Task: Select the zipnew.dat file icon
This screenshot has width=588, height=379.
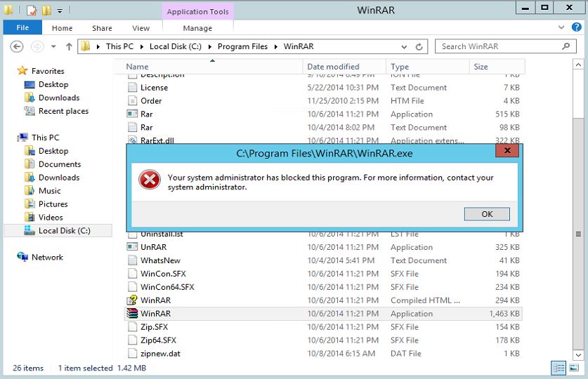Action: click(132, 353)
